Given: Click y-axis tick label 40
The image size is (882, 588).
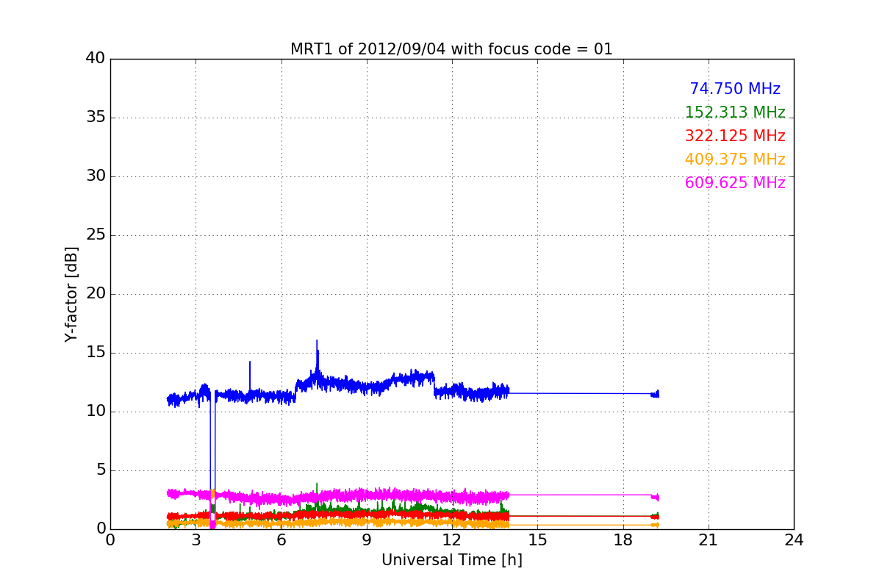Looking at the screenshot, I should coord(95,59).
